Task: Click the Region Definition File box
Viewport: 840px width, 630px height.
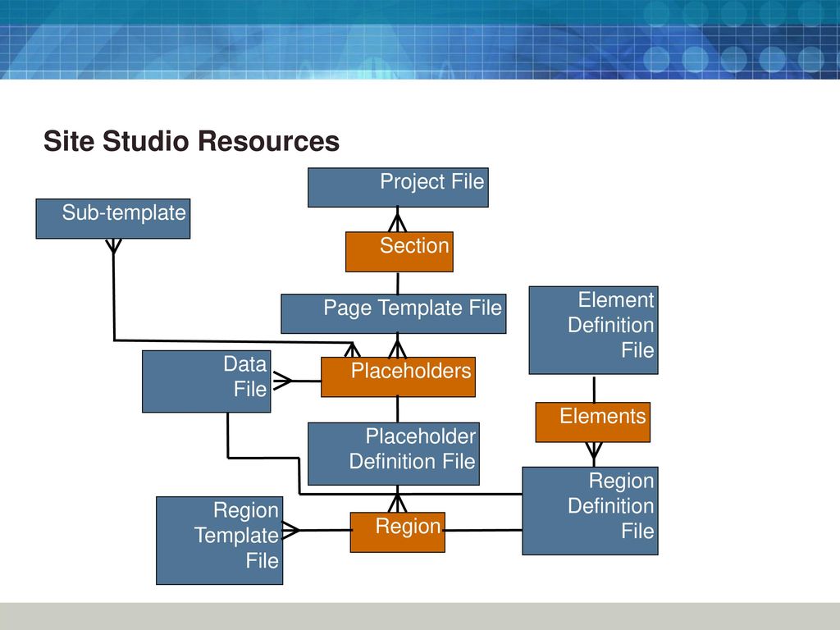Action: tap(591, 511)
